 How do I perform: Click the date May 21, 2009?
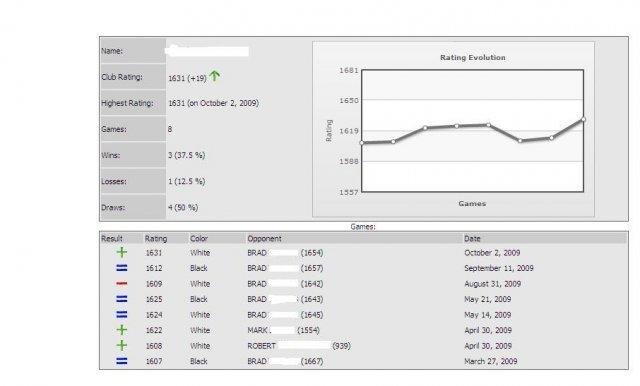coord(488,299)
